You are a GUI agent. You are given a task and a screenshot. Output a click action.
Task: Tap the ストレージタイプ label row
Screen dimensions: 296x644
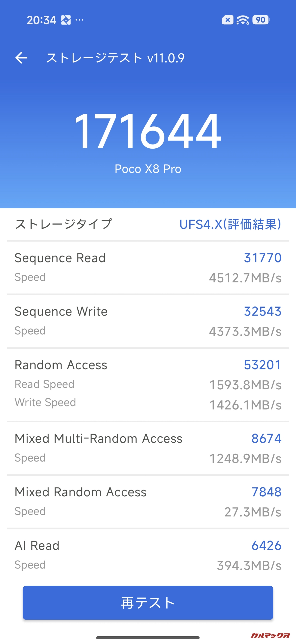click(63, 224)
